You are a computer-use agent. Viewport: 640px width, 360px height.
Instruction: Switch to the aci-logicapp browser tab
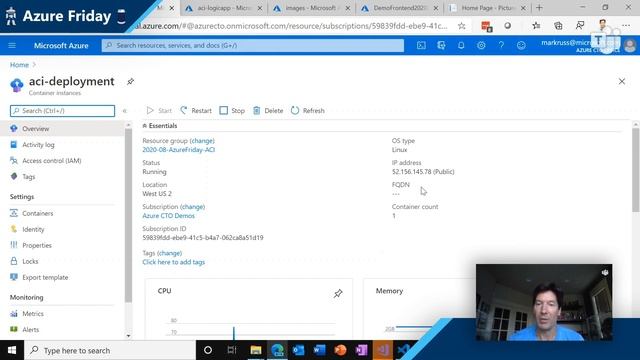[x=223, y=8]
